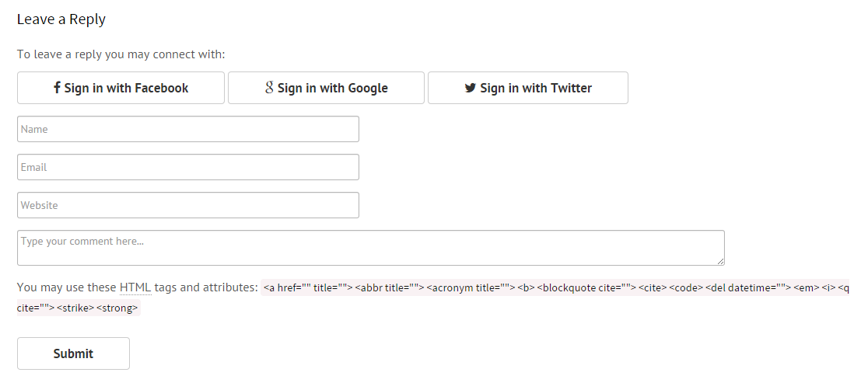The width and height of the screenshot is (868, 383).
Task: Click the comment box resize handle
Action: tap(721, 261)
